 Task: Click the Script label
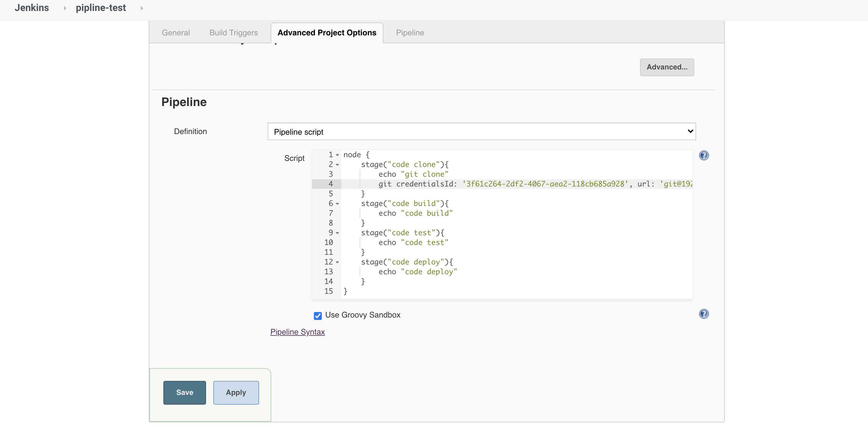294,158
